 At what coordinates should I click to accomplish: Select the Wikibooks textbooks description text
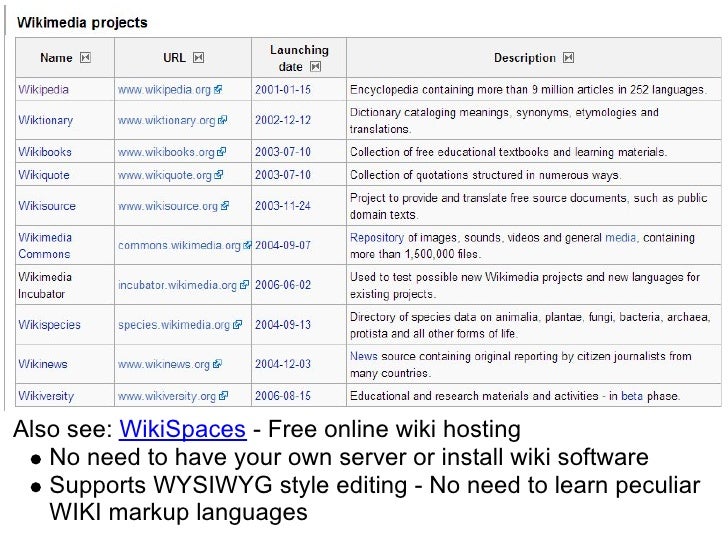pos(508,152)
